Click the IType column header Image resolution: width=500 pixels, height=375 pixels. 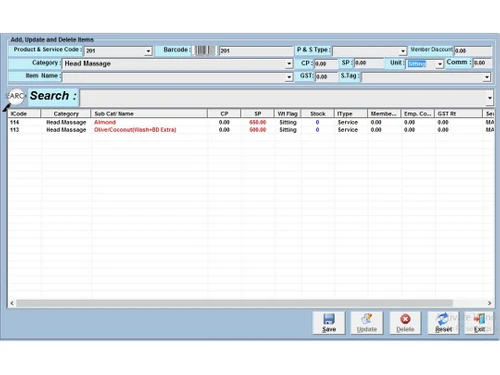pyautogui.click(x=351, y=114)
